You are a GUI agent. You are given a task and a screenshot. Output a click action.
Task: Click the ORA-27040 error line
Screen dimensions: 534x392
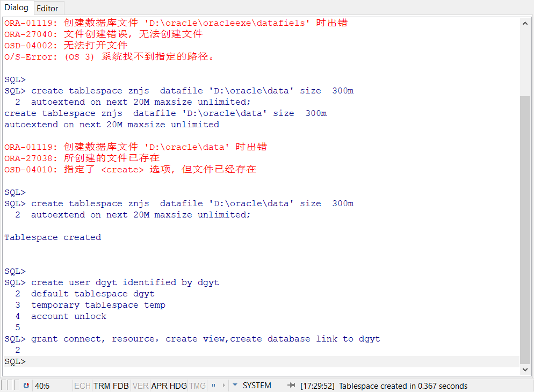[104, 34]
